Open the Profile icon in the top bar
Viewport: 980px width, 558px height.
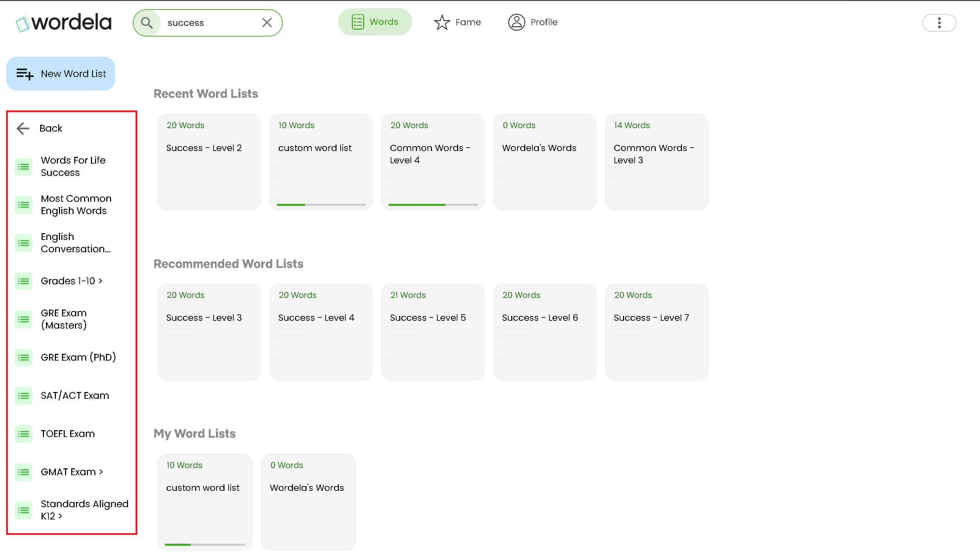(516, 22)
